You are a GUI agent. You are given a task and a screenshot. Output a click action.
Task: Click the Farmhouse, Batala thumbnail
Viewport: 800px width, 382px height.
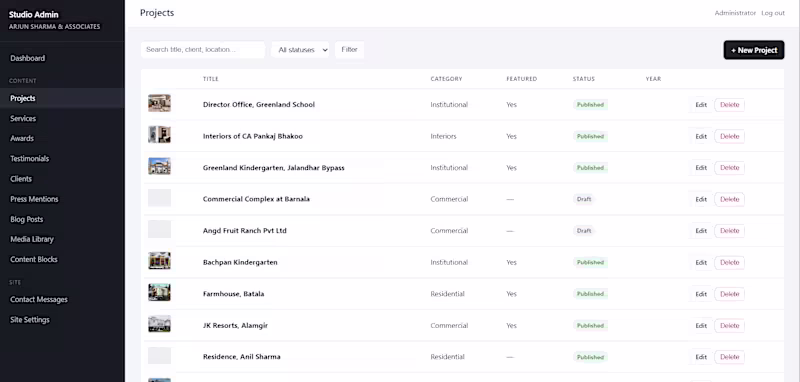159,292
